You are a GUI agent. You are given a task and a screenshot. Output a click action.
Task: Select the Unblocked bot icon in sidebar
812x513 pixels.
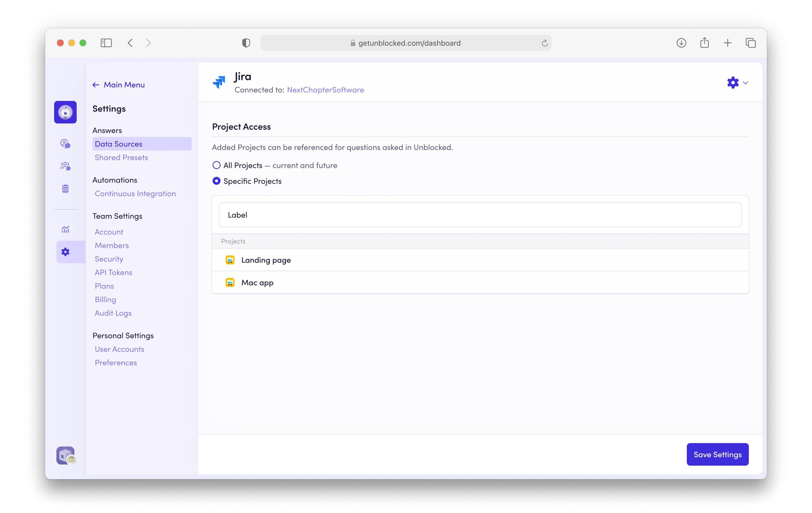(x=65, y=112)
